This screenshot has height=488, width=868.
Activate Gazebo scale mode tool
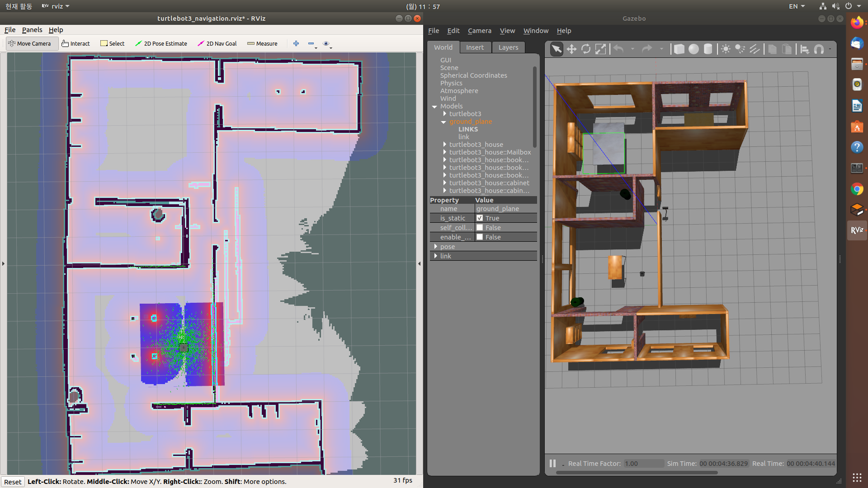[600, 49]
